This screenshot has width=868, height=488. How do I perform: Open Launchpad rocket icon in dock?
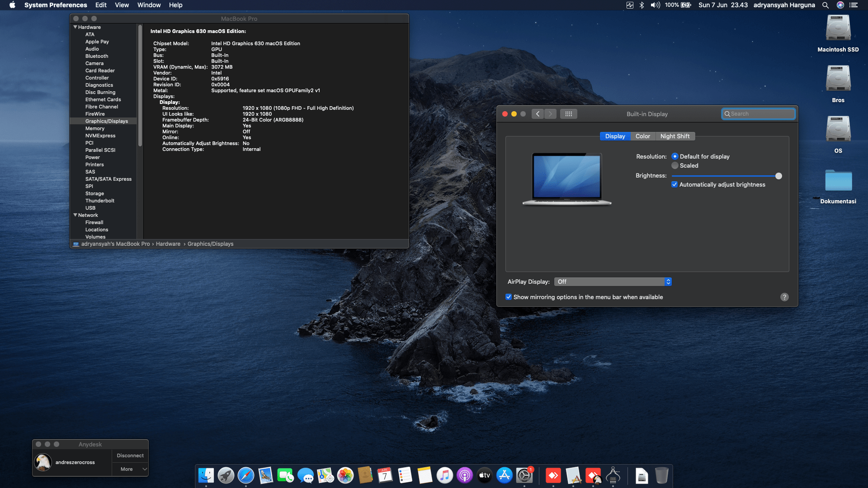coord(226,475)
